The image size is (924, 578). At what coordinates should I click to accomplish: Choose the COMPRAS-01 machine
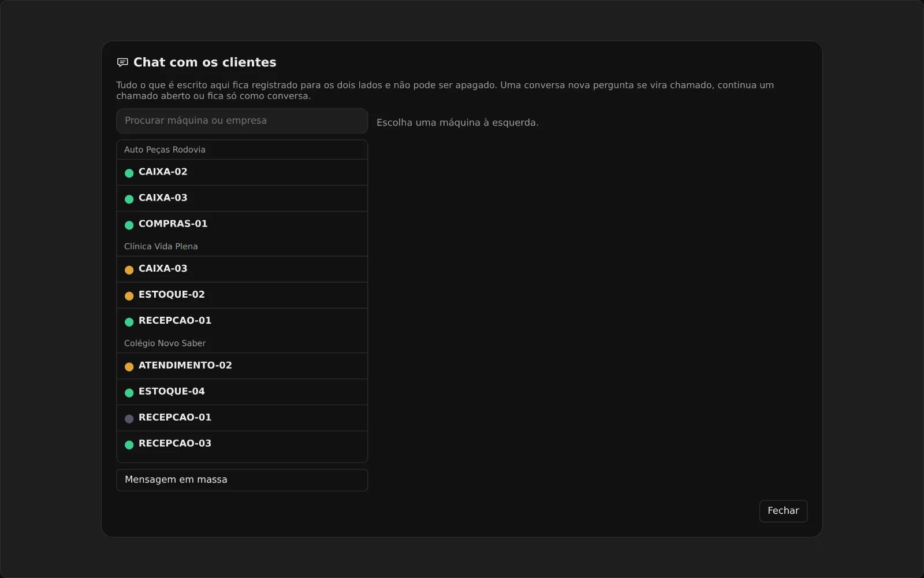[x=242, y=224]
